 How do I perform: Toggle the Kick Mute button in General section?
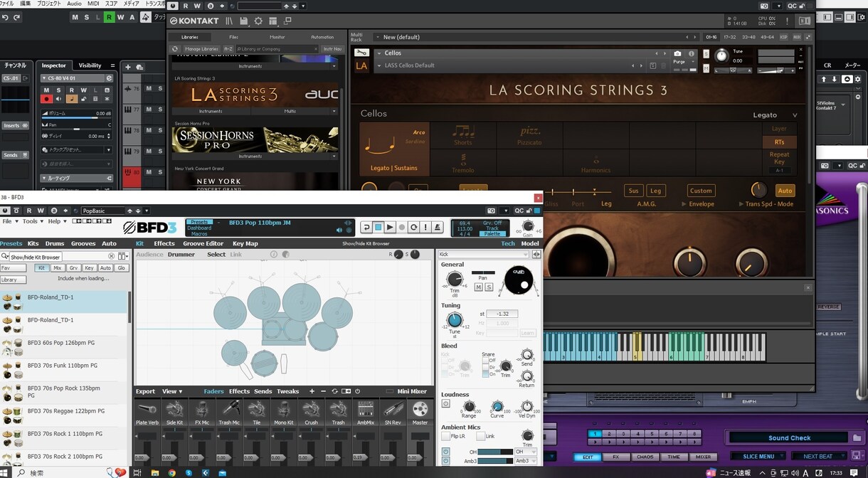[x=478, y=287]
